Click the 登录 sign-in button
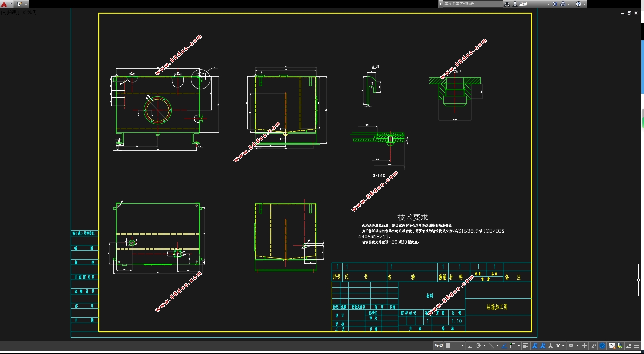Image resolution: width=644 pixels, height=354 pixels. [x=523, y=4]
